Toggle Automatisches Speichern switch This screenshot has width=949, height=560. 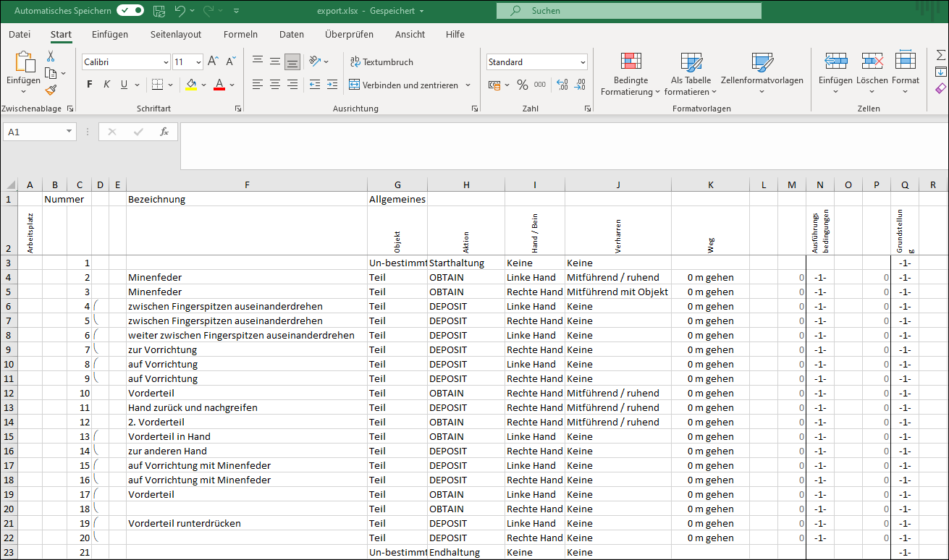click(130, 11)
